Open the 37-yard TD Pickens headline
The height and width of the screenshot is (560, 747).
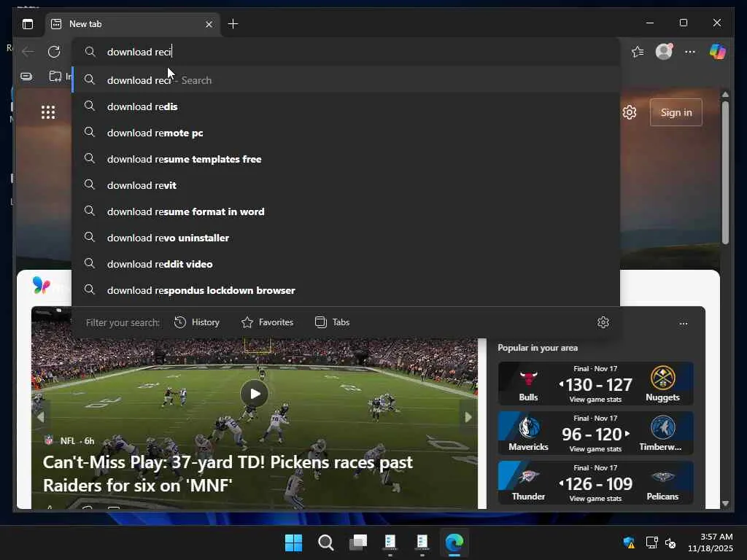click(x=228, y=473)
